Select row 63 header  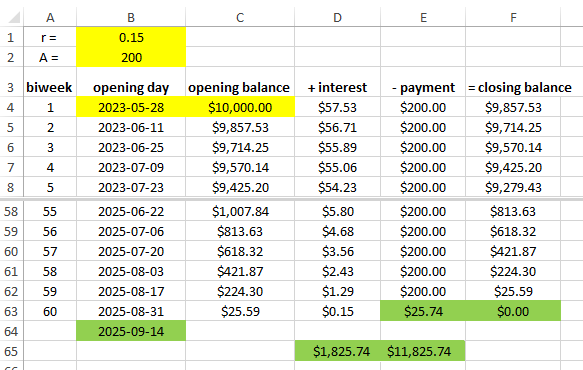(11, 311)
